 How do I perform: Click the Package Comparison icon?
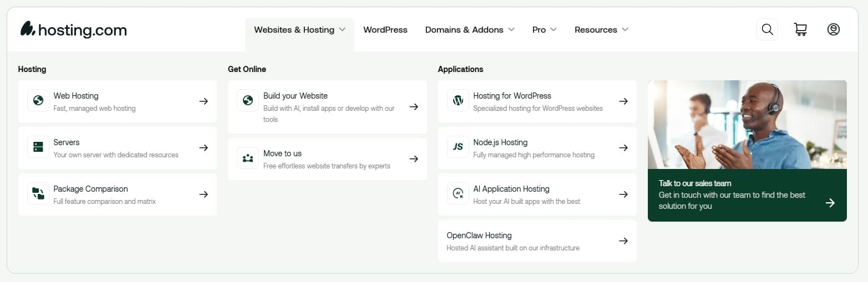[38, 194]
